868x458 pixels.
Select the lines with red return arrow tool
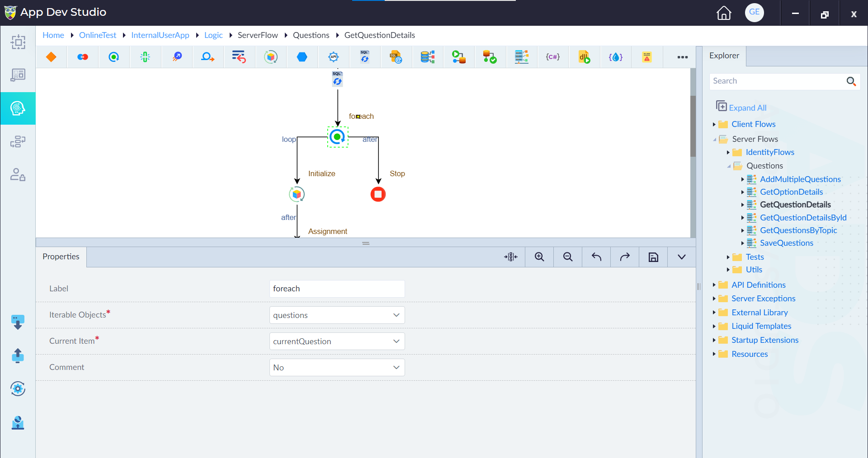tap(239, 57)
